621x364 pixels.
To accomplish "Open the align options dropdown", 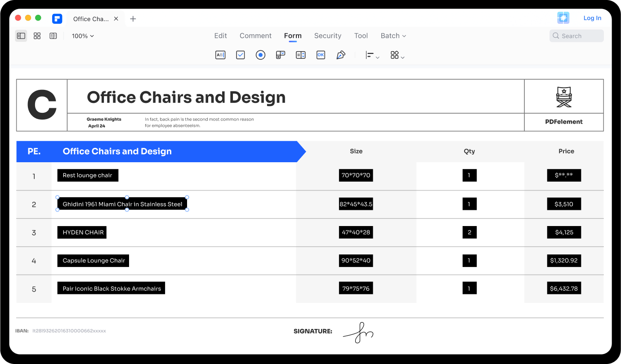I will point(372,55).
